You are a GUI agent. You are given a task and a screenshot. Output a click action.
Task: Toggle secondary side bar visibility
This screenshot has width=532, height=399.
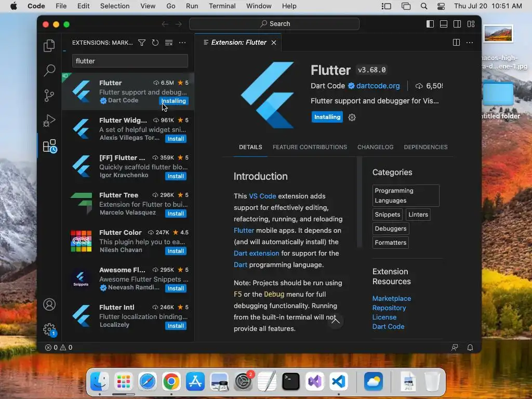point(457,24)
